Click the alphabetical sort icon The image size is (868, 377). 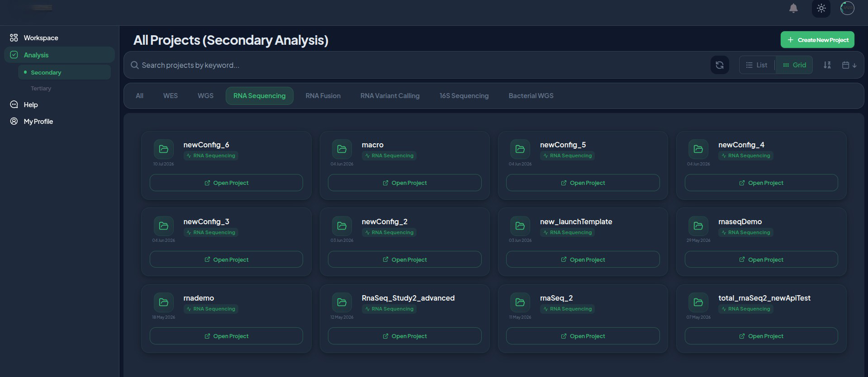click(827, 65)
